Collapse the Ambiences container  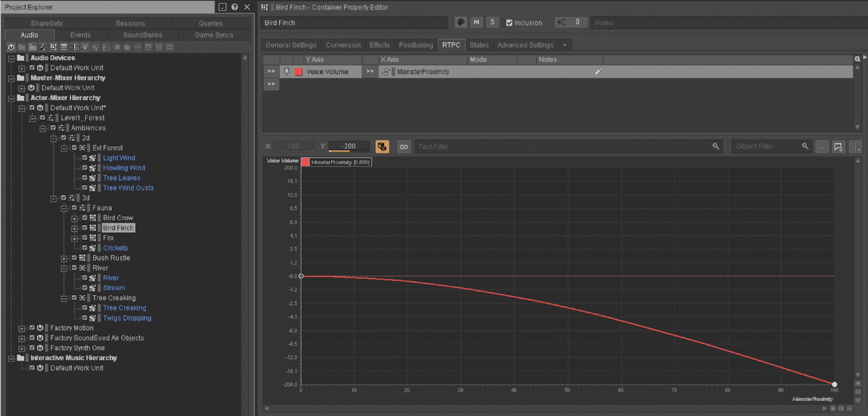(x=43, y=128)
